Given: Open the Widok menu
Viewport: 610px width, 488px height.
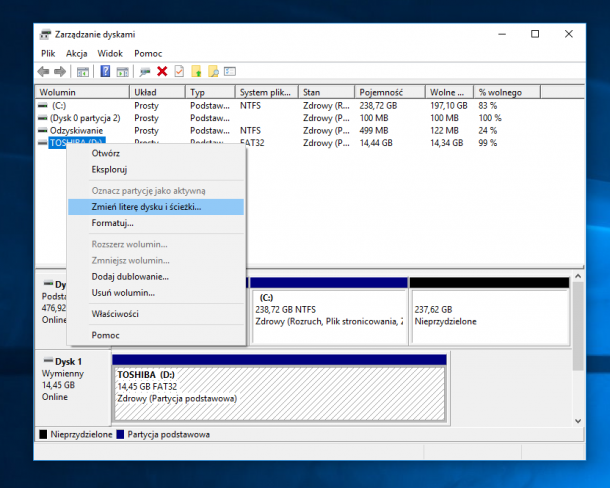Looking at the screenshot, I should [110, 52].
